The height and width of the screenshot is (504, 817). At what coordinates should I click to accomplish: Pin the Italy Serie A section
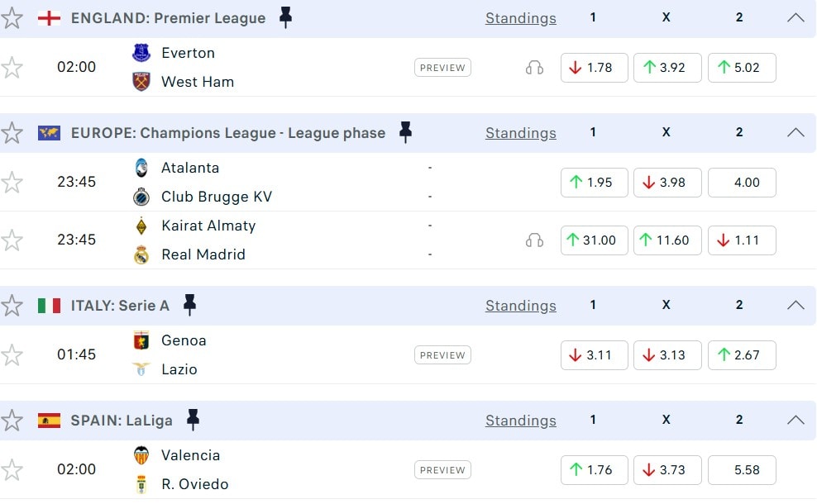click(189, 305)
